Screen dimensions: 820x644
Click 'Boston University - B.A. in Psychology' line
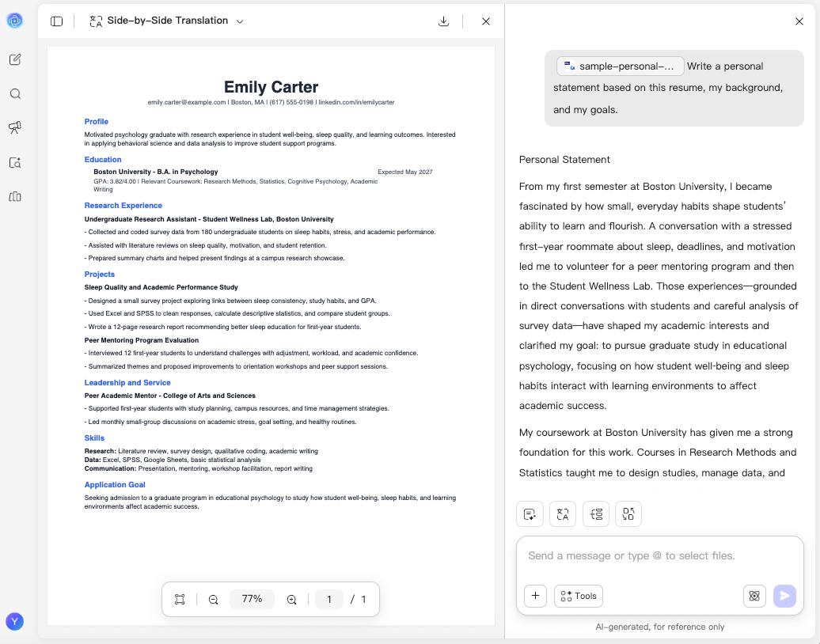coord(156,172)
